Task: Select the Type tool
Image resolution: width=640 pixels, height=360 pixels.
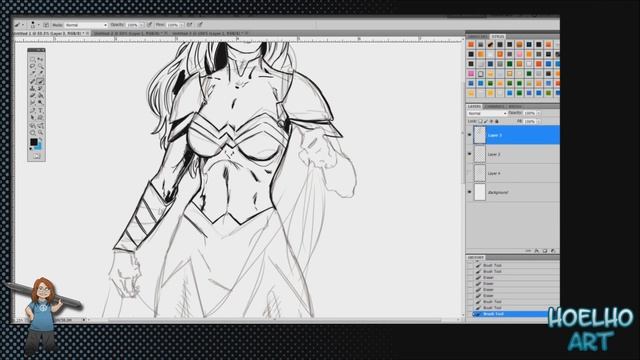Action: (x=40, y=111)
